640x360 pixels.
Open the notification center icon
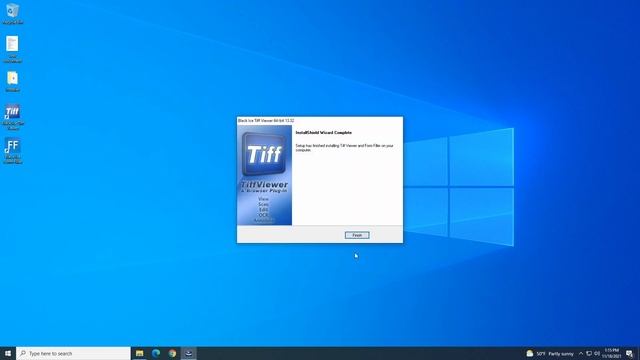point(629,353)
